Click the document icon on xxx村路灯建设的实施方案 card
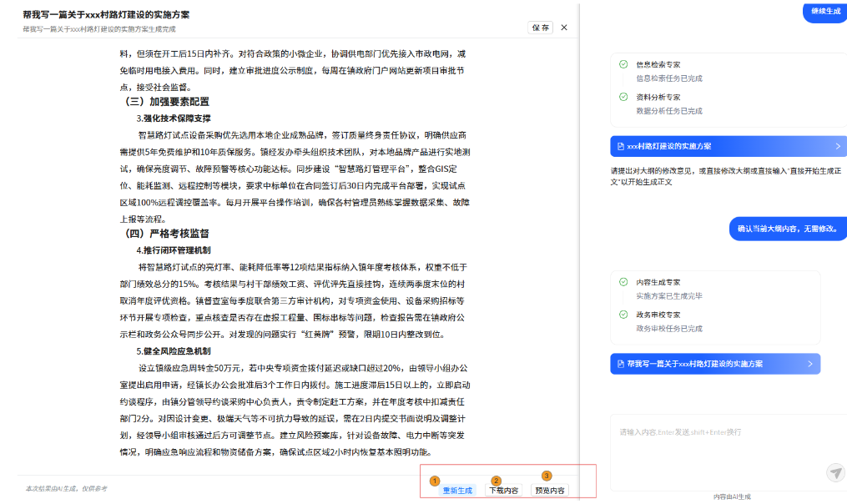This screenshot has height=504, width=847. click(x=620, y=146)
